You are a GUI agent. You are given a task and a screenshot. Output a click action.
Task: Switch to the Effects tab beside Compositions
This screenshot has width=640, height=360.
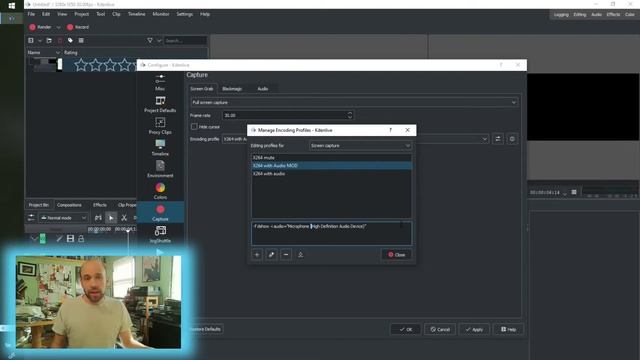(100, 205)
